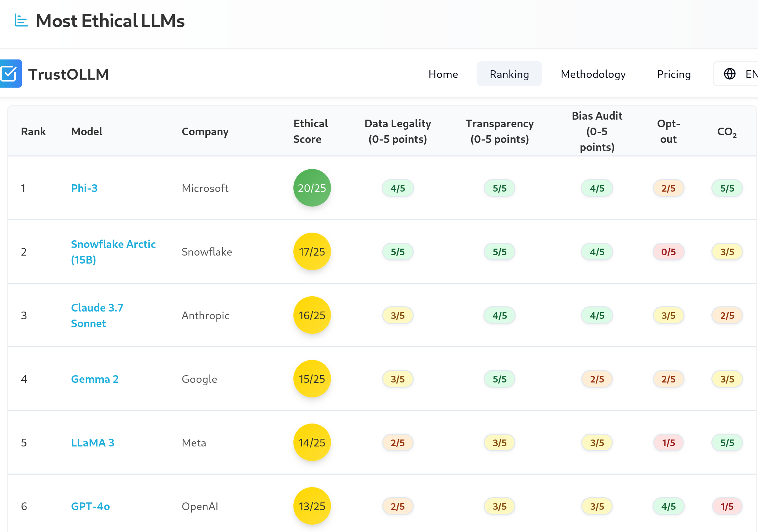
Task: Click the 17/25 ethical score badge
Action: tap(312, 252)
